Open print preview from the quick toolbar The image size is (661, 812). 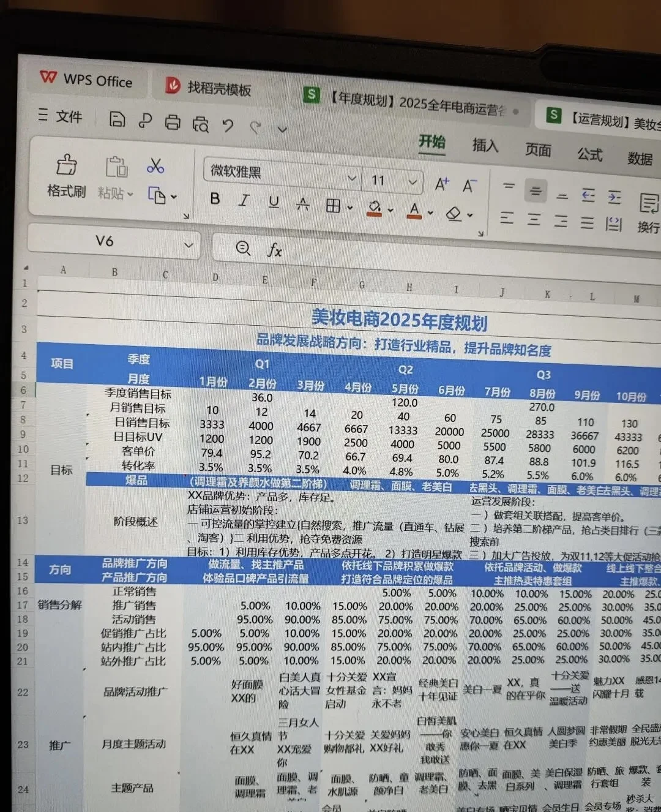point(200,125)
